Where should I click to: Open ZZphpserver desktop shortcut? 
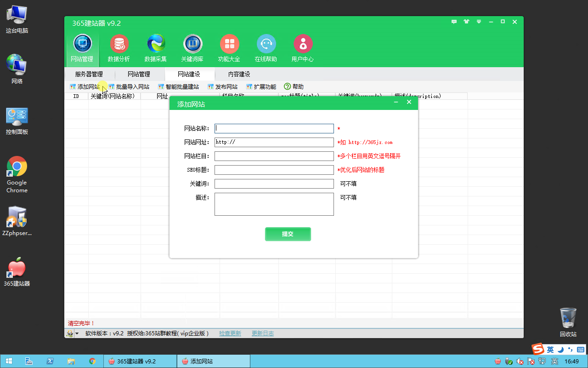coord(17,221)
